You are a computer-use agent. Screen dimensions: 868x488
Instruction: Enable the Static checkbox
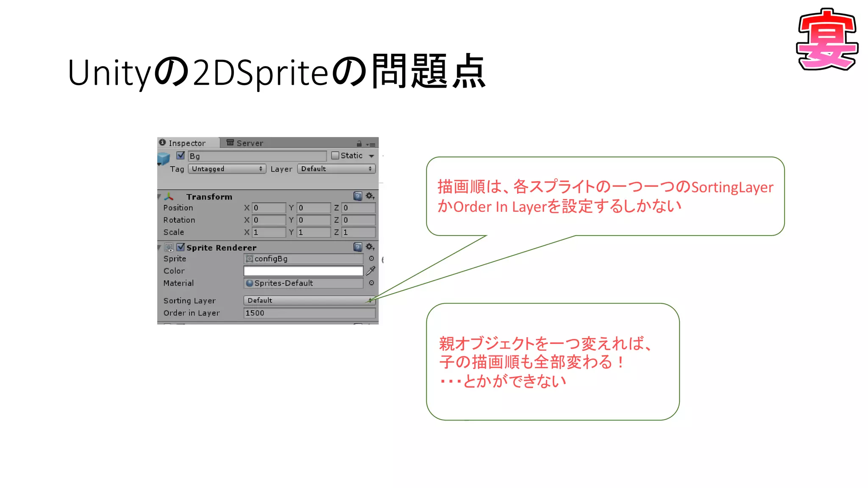coord(335,155)
